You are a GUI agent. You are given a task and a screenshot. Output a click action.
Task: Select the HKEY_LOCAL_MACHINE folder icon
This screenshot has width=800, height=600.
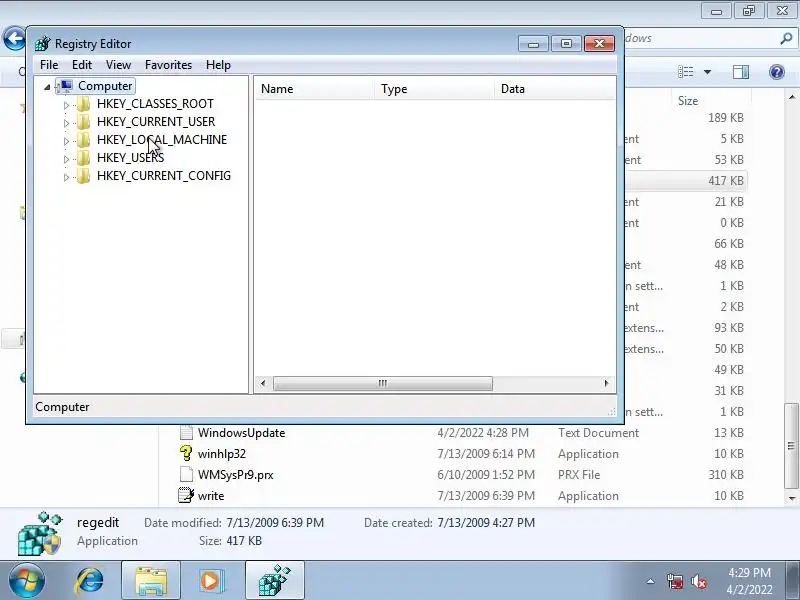83,140
